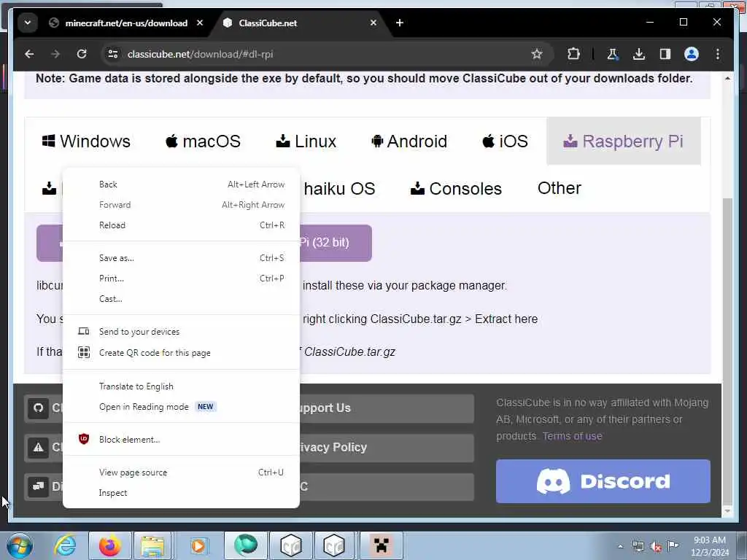This screenshot has height=560, width=747.
Task: Open Windows Media Player taskbar icon
Action: coord(198,545)
